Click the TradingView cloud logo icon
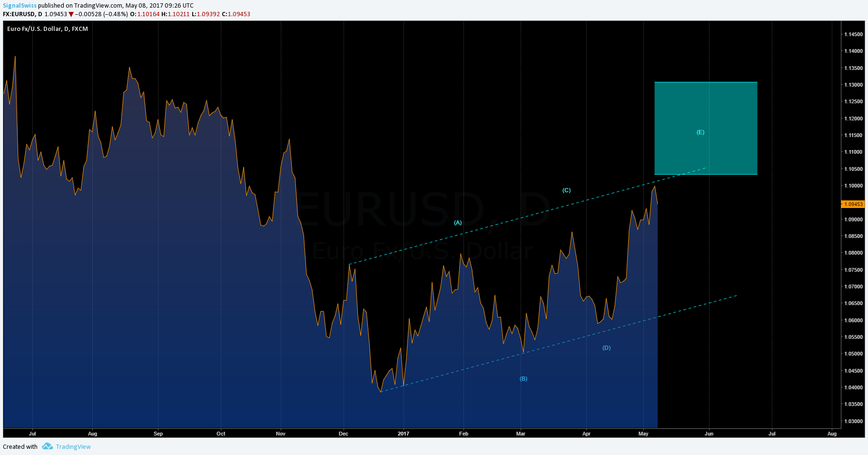 click(47, 446)
